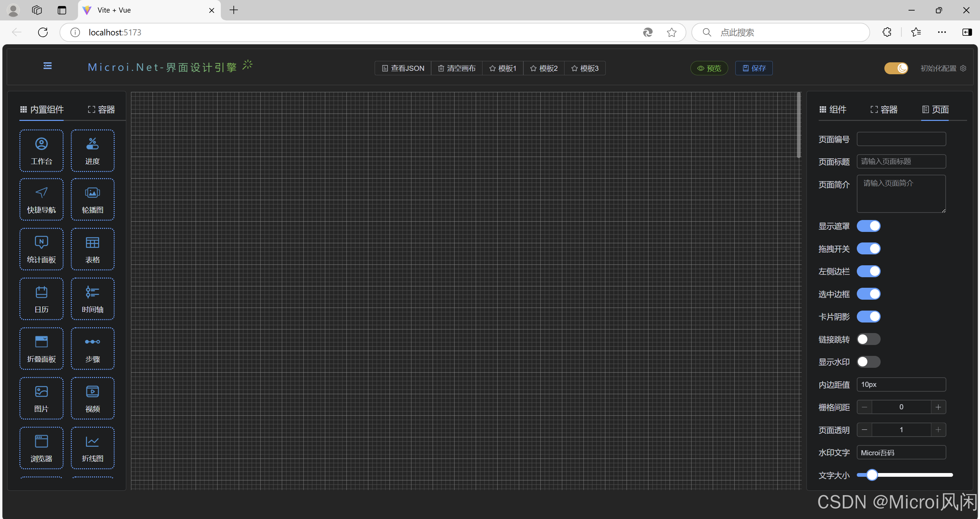Click the 预览 preview button

coord(709,68)
